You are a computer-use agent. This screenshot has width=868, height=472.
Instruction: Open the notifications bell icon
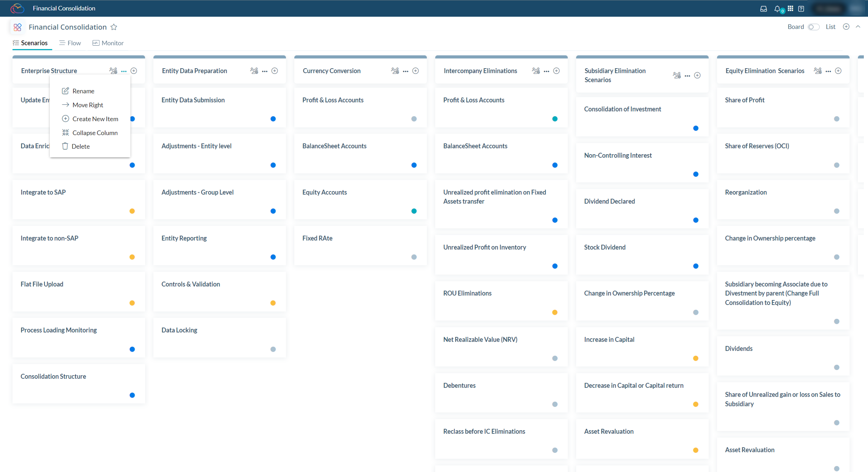[777, 9]
